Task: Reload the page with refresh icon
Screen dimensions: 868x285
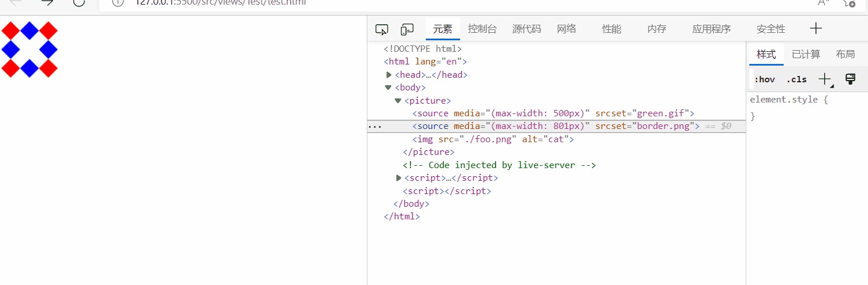Action: tap(79, 2)
